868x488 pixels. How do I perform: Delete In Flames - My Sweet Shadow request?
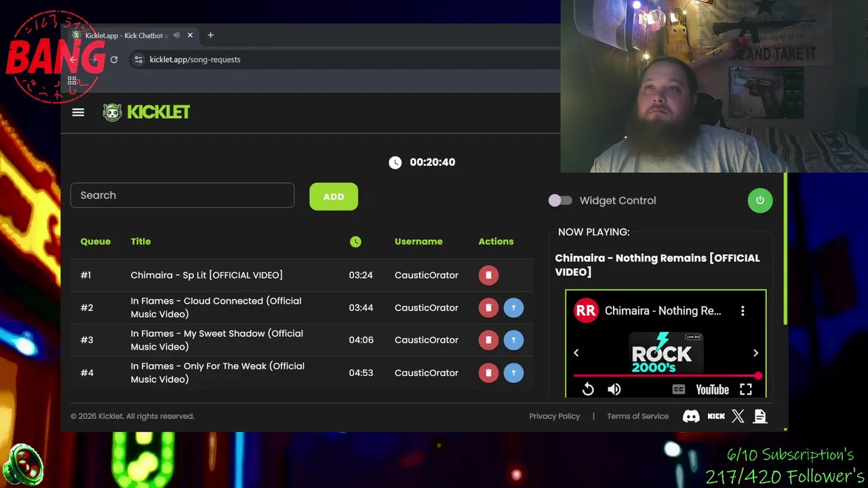[x=488, y=340]
